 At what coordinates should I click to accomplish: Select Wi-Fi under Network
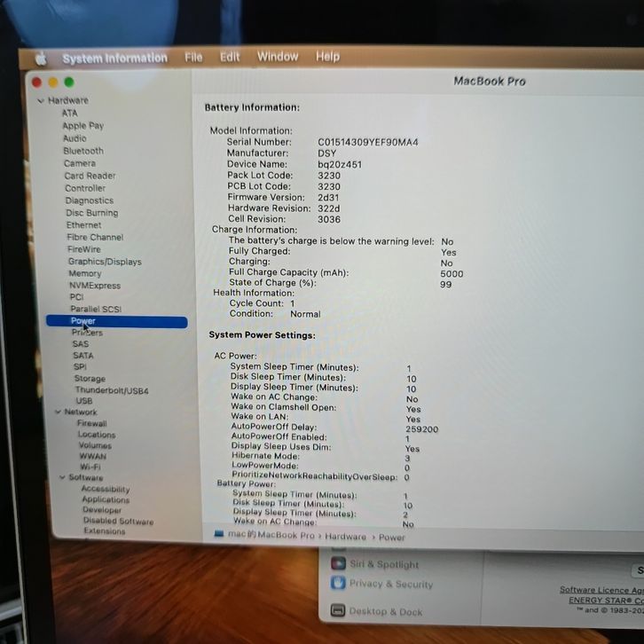click(90, 467)
